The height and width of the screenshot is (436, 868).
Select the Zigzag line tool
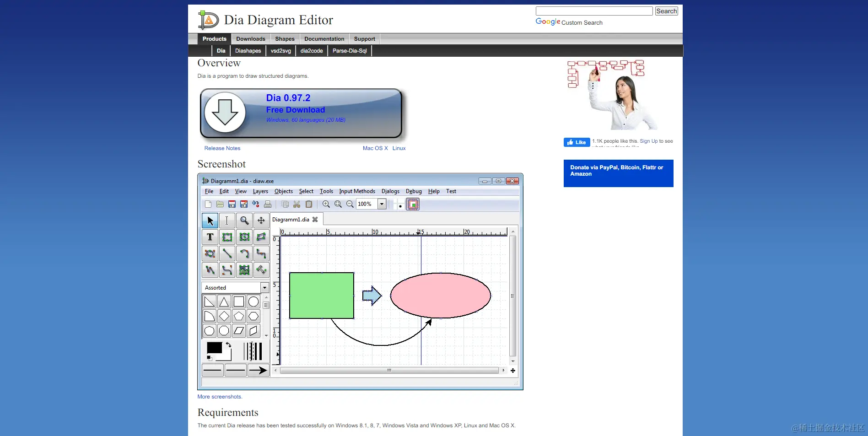(261, 253)
